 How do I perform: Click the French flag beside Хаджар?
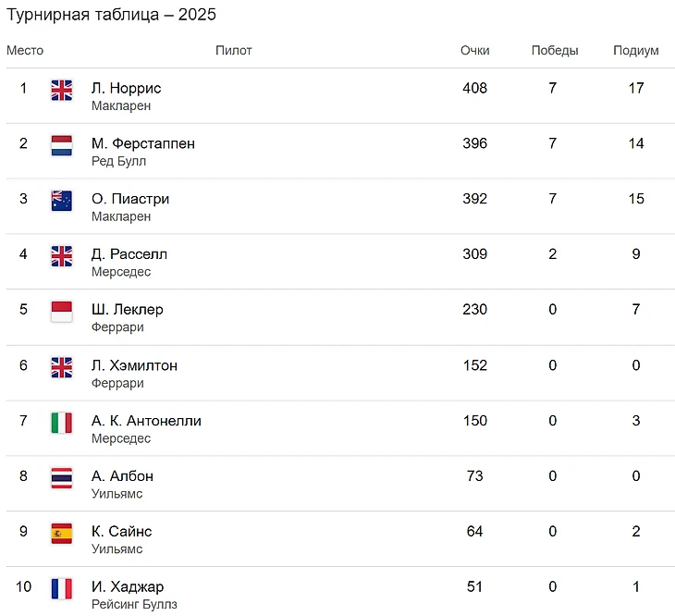(61, 589)
